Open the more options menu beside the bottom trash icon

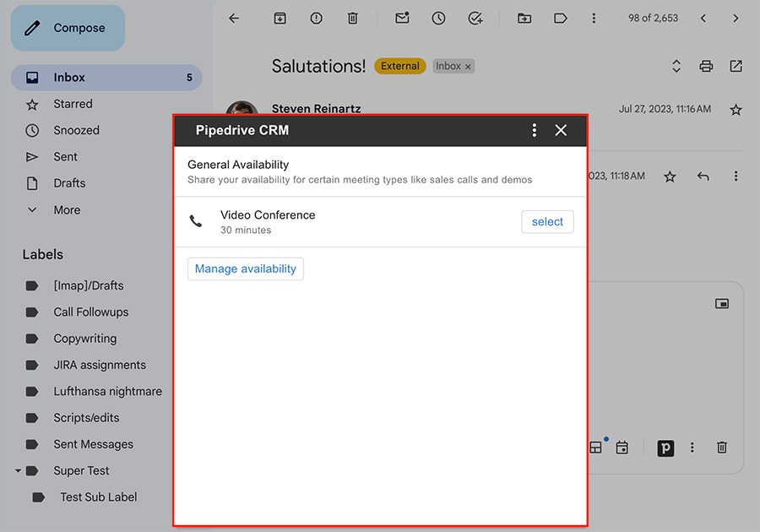pos(692,448)
